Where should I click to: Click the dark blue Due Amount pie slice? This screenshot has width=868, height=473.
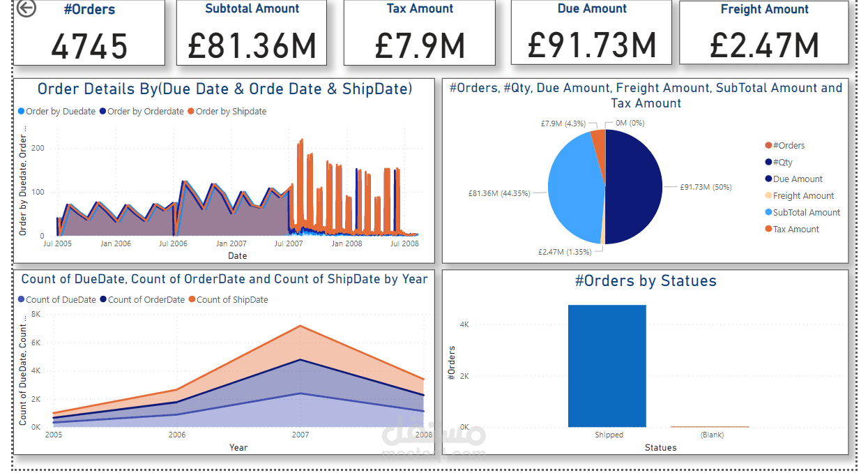pos(634,187)
